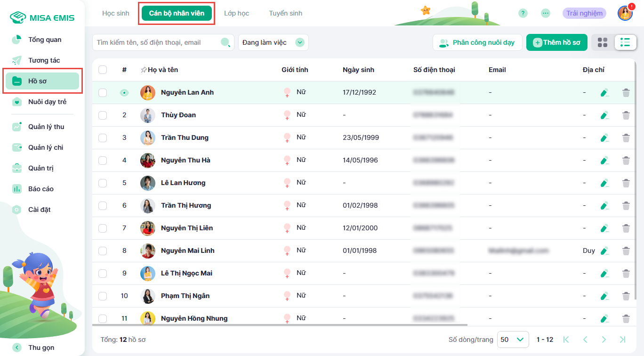Viewport: 644px width, 356px height.
Task: Tick the select-all header checkbox
Action: pyautogui.click(x=103, y=70)
